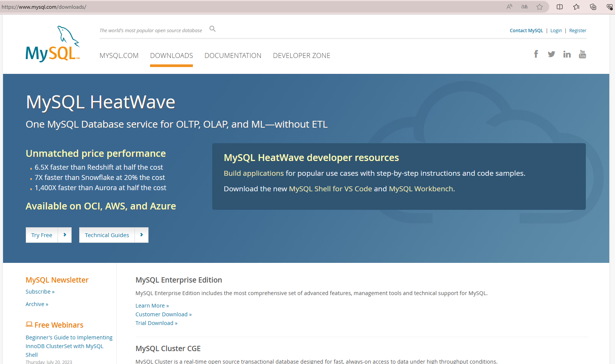Open browser collections icon
Image resolution: width=615 pixels, height=364 pixels.
point(593,7)
